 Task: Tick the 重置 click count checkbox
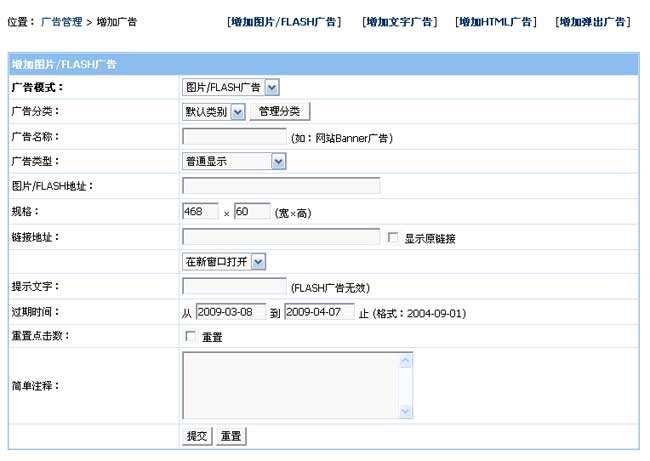(190, 337)
